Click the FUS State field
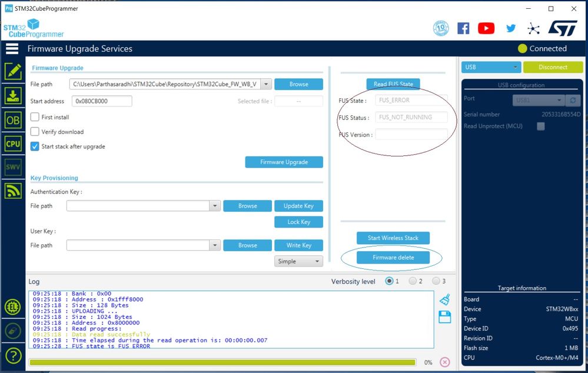Screen dimensions: 588x373 point(411,100)
